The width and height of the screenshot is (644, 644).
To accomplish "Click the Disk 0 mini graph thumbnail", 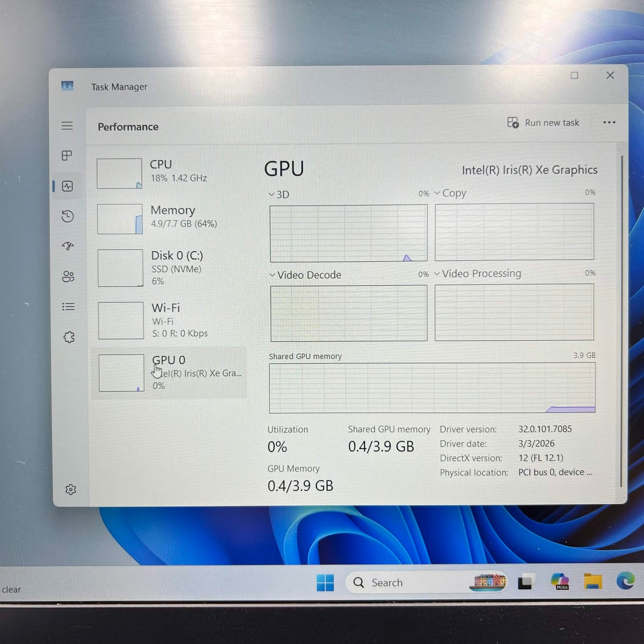I will (x=120, y=268).
